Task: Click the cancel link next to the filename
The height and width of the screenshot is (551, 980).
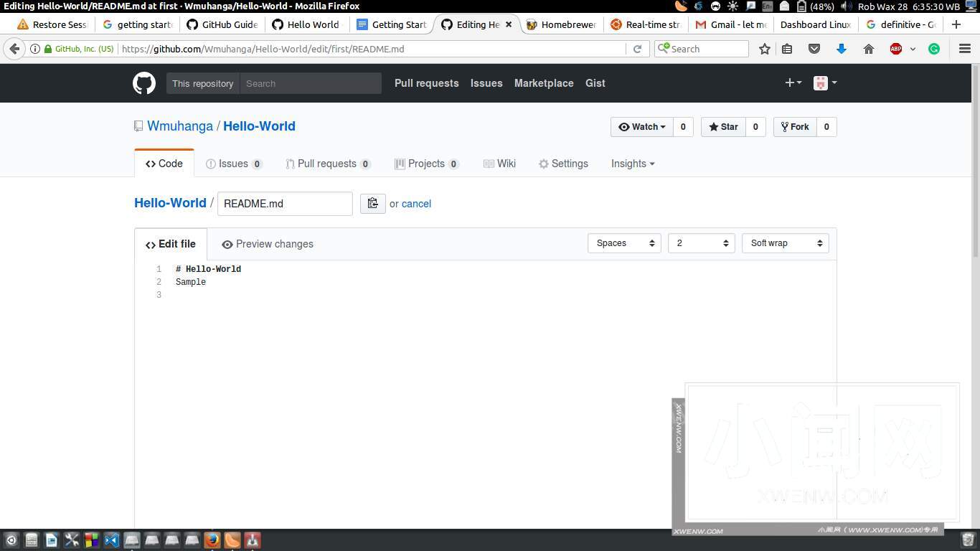Action: pyautogui.click(x=416, y=204)
